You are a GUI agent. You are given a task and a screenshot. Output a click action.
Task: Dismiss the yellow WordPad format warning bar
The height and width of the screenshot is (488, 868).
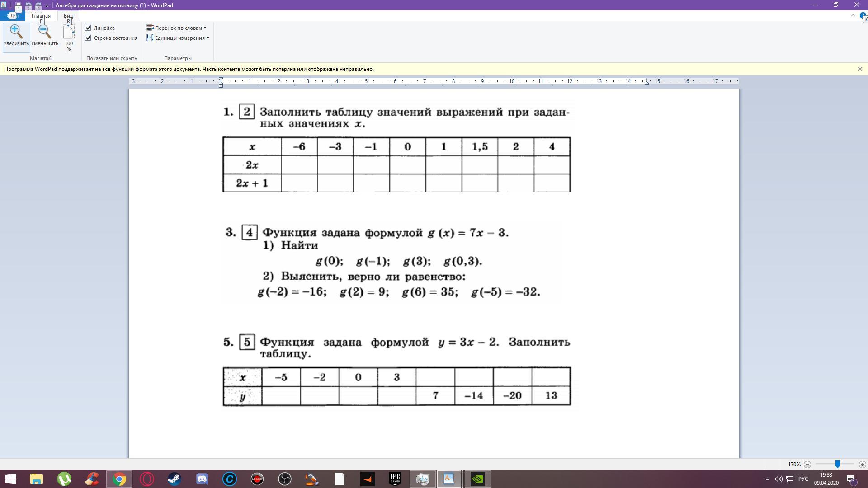860,69
